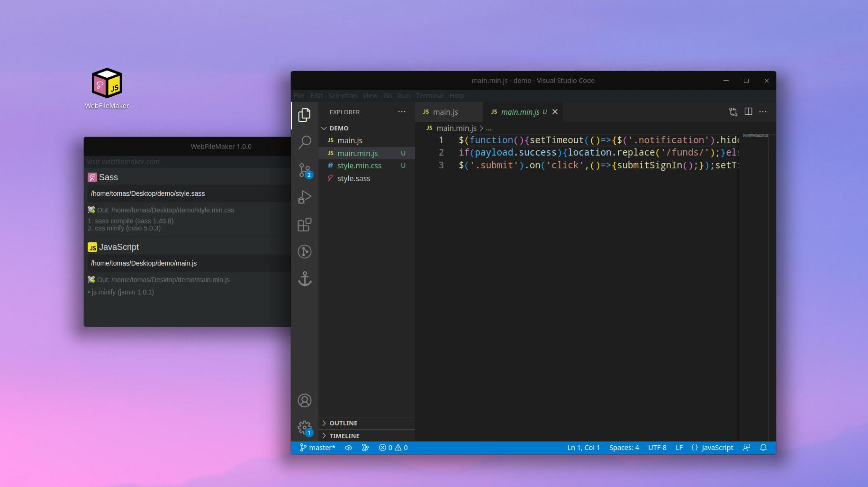The width and height of the screenshot is (868, 487).
Task: Click the git graph icon in status bar
Action: coord(365,448)
